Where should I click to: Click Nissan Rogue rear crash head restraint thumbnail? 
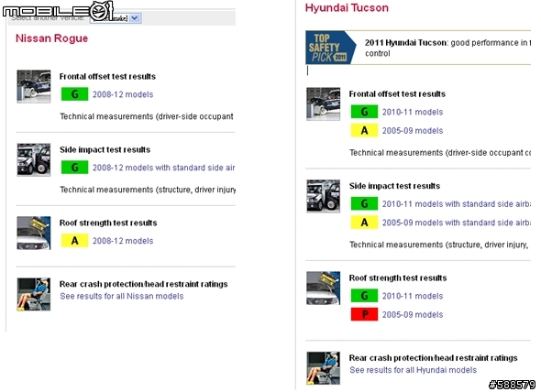pos(34,294)
